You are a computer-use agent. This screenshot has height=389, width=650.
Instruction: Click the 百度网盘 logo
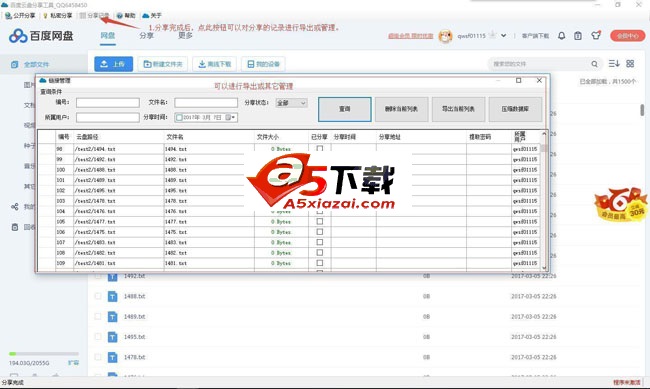click(41, 36)
